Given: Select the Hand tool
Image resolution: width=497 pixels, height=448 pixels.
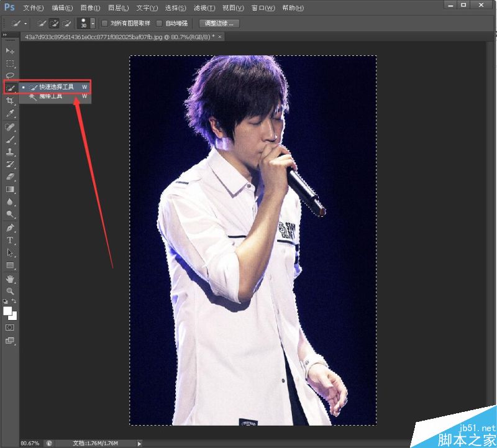Looking at the screenshot, I should 10,279.
